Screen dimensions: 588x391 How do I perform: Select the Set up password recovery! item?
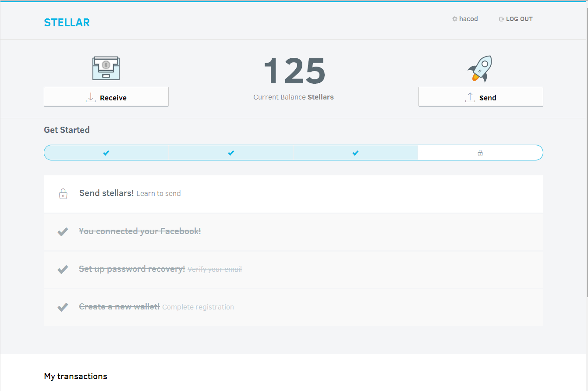294,270
